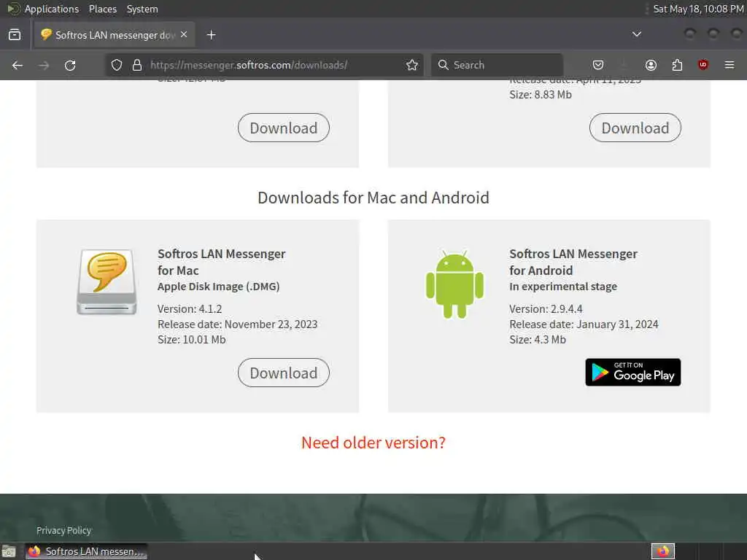This screenshot has height=560, width=747.
Task: Click the Download button beside Size 8.83 Mb
Action: pyautogui.click(x=635, y=128)
